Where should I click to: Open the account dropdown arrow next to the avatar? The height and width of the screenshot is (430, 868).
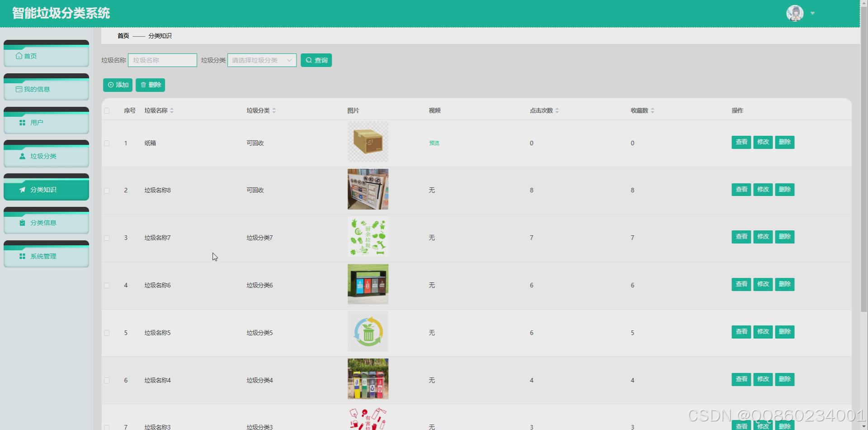click(x=812, y=13)
